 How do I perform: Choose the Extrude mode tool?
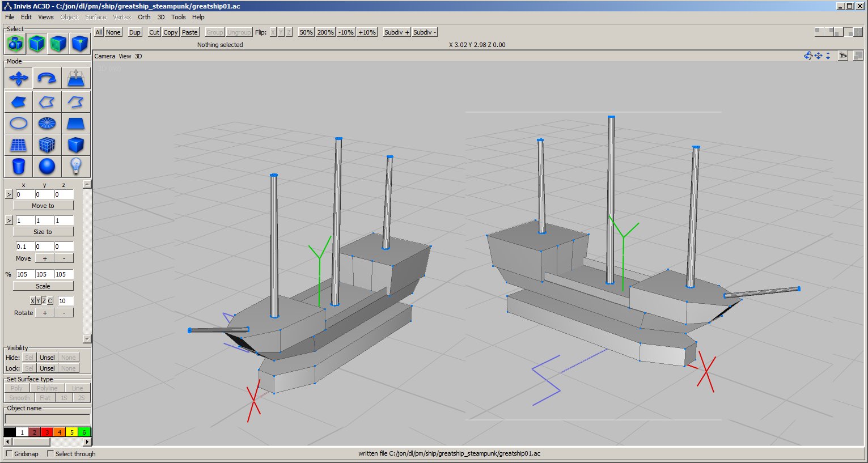pos(75,79)
